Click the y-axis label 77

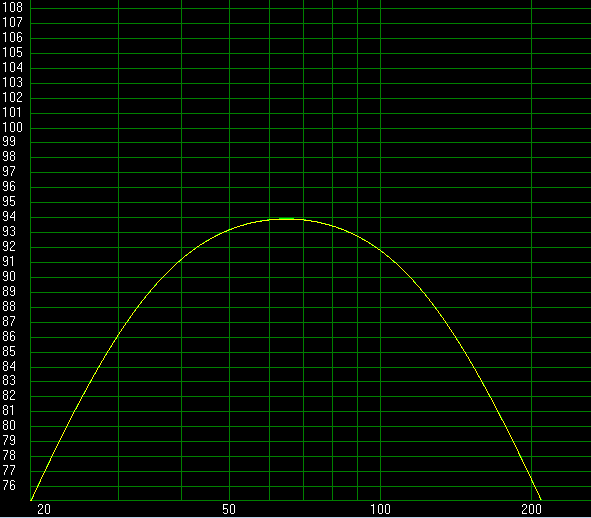[9, 470]
